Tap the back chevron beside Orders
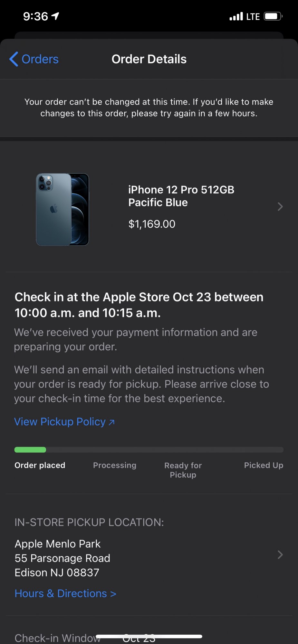298x644 pixels. tap(14, 59)
